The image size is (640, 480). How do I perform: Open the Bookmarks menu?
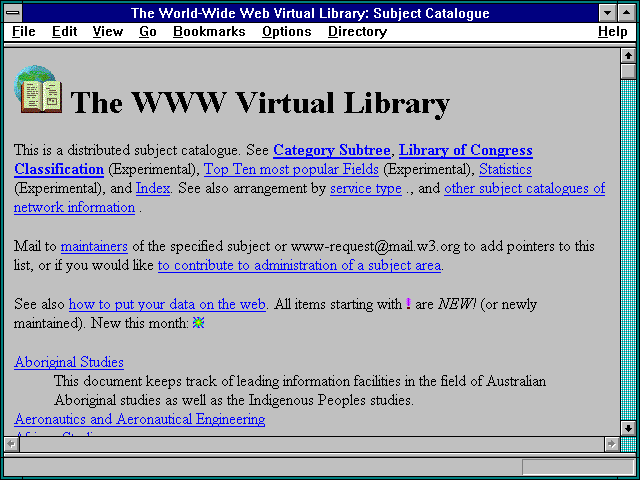[209, 31]
